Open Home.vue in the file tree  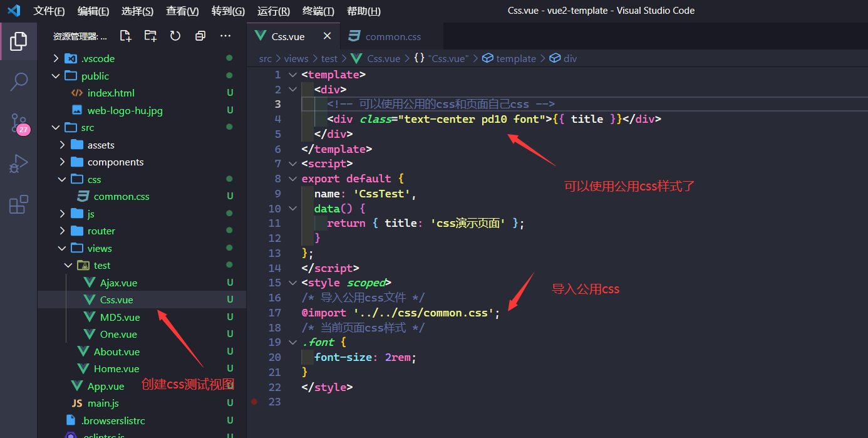[116, 368]
